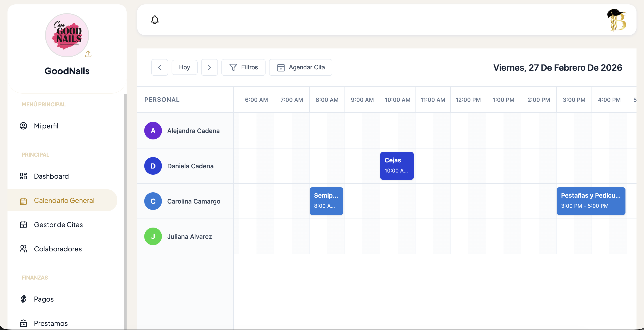Viewport: 644px width, 330px height.
Task: Click the logo upload icon
Action: click(88, 54)
